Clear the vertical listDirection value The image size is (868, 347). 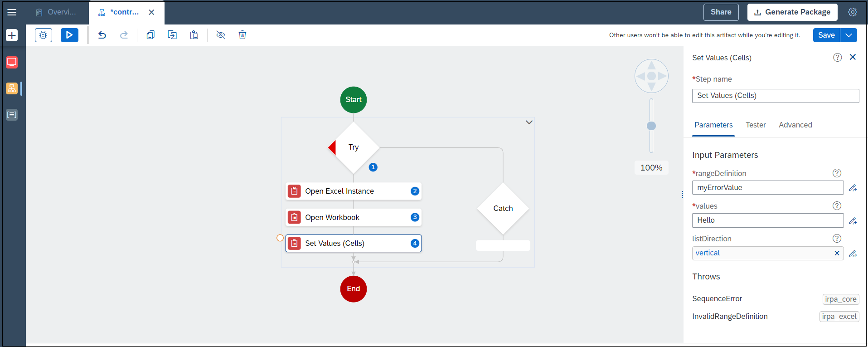coord(837,253)
